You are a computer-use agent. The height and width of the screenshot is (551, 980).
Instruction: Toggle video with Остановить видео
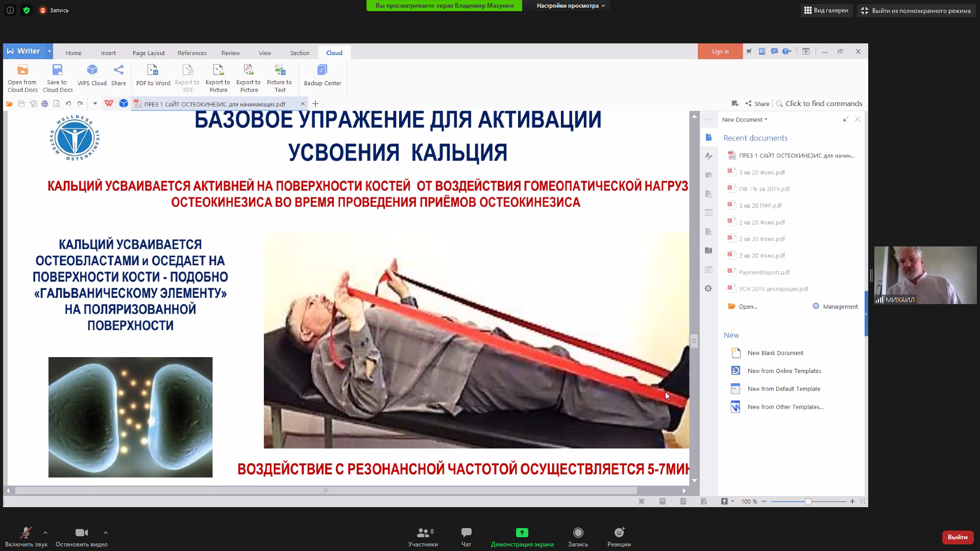click(81, 533)
